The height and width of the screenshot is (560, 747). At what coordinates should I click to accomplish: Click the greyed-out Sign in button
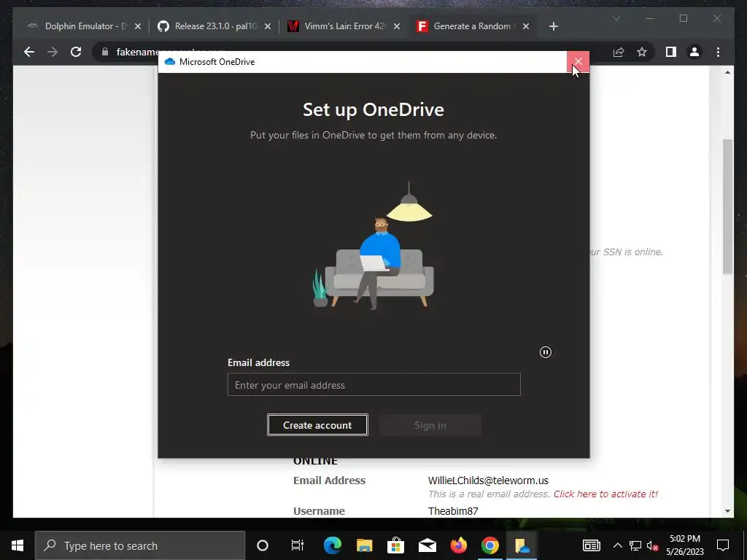pos(430,425)
